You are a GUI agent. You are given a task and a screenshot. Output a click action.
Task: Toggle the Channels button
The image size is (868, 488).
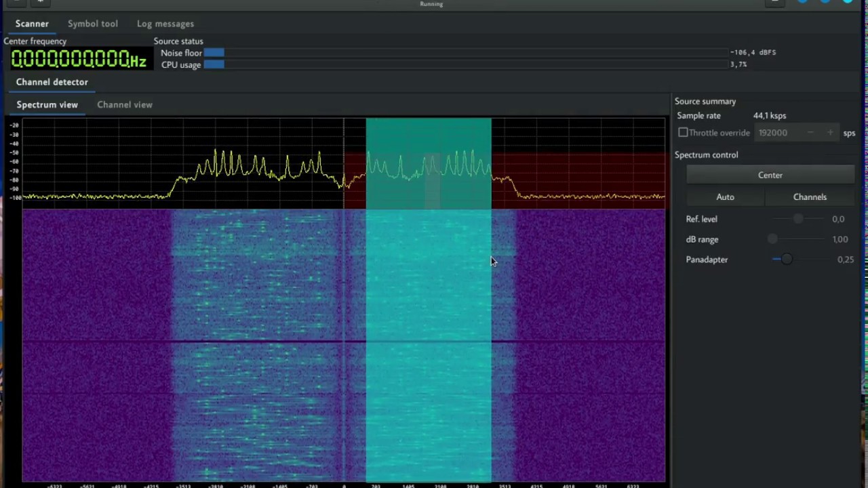pos(810,197)
